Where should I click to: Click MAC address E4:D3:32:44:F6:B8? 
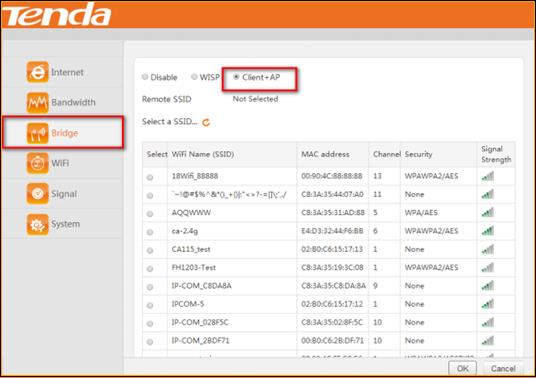tap(332, 231)
